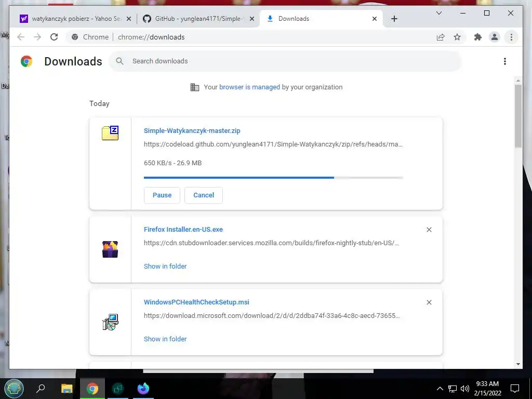Open the dark green taskbar app
Image resolution: width=532 pixels, height=399 pixels.
[x=118, y=389]
